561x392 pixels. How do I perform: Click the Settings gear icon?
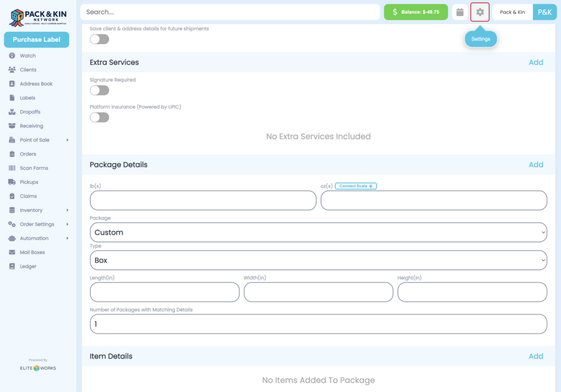[x=480, y=12]
